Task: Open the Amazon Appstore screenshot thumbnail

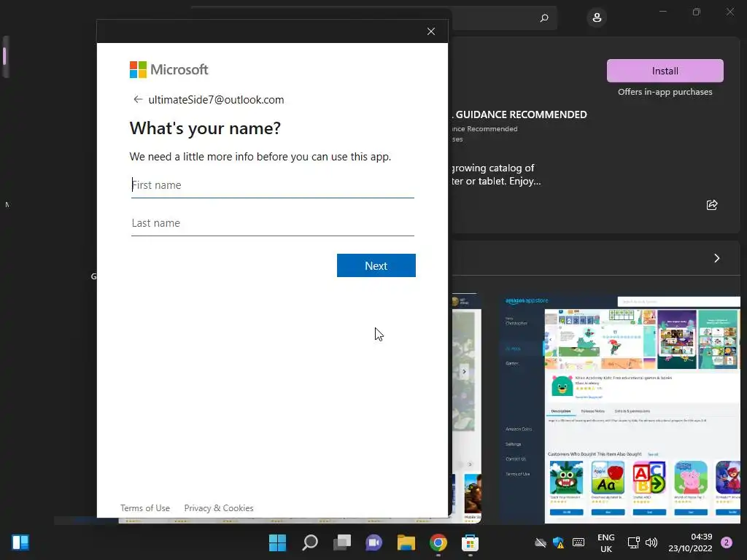Action: [620, 408]
